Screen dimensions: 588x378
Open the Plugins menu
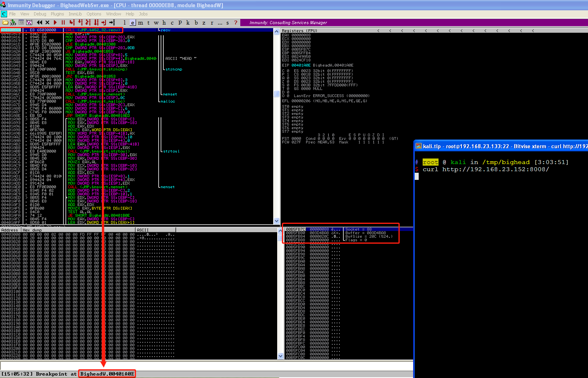click(x=57, y=14)
